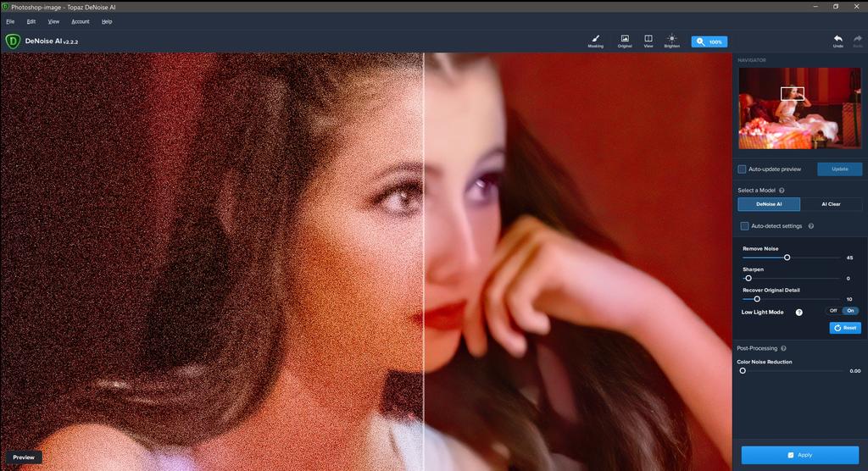Show the Original image view
Image resolution: width=868 pixels, height=471 pixels.
[x=625, y=39]
